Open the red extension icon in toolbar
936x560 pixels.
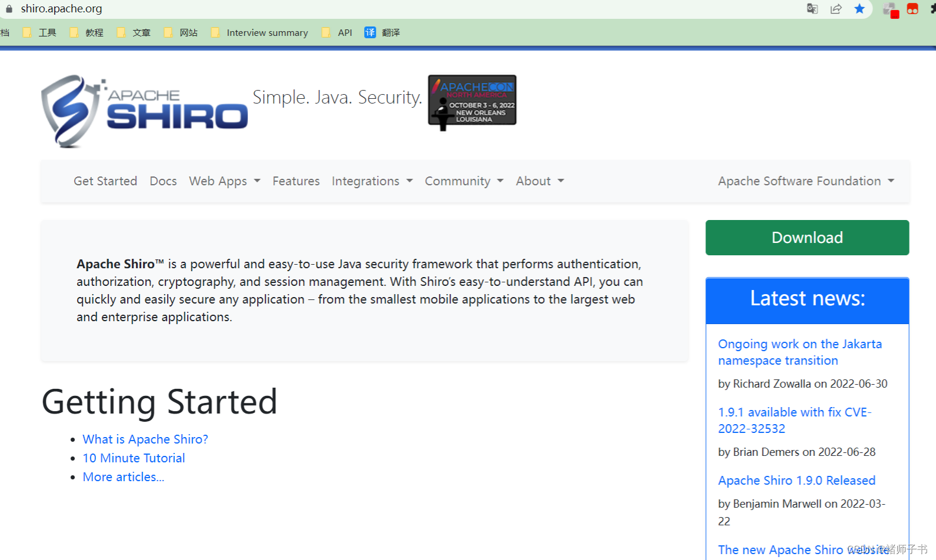click(912, 9)
